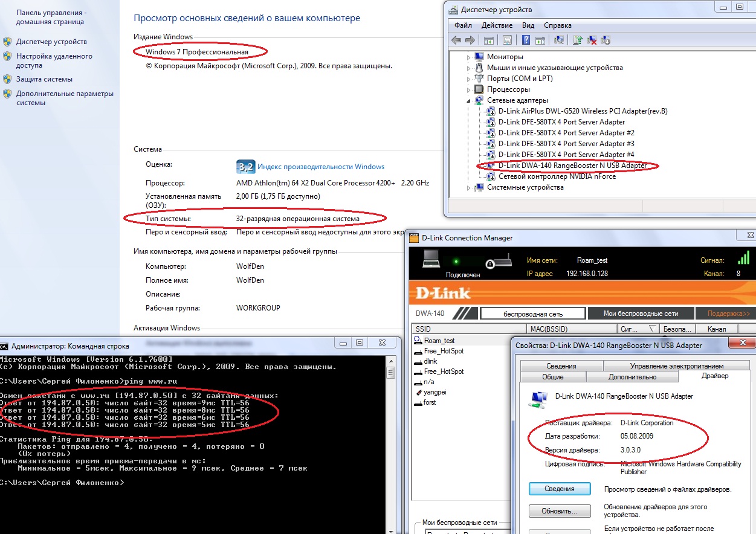The height and width of the screenshot is (534, 756).
Task: Click the signal strength bars icon
Action: [x=743, y=259]
